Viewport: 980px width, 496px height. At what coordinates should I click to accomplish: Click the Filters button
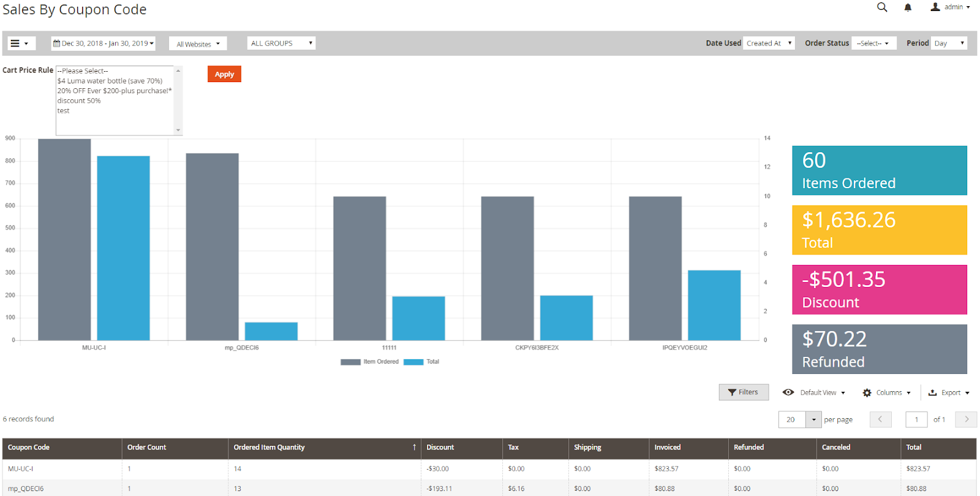point(743,392)
